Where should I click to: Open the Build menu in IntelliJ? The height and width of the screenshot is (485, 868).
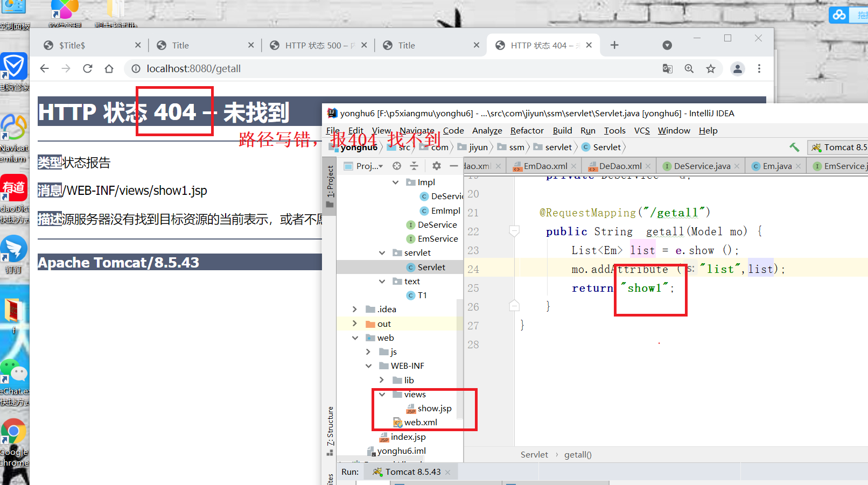pos(562,130)
